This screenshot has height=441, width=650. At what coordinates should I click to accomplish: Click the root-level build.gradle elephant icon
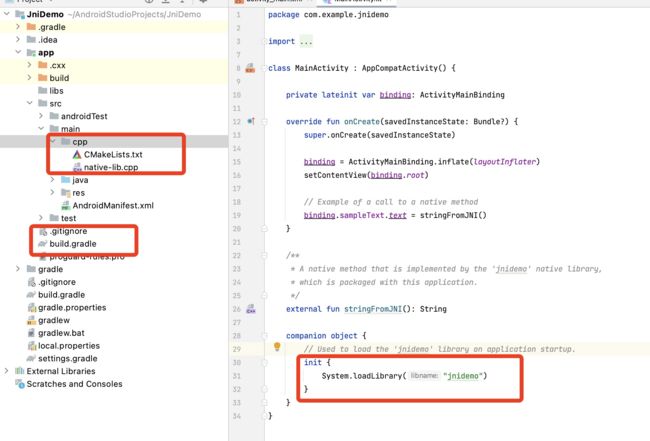(x=31, y=295)
